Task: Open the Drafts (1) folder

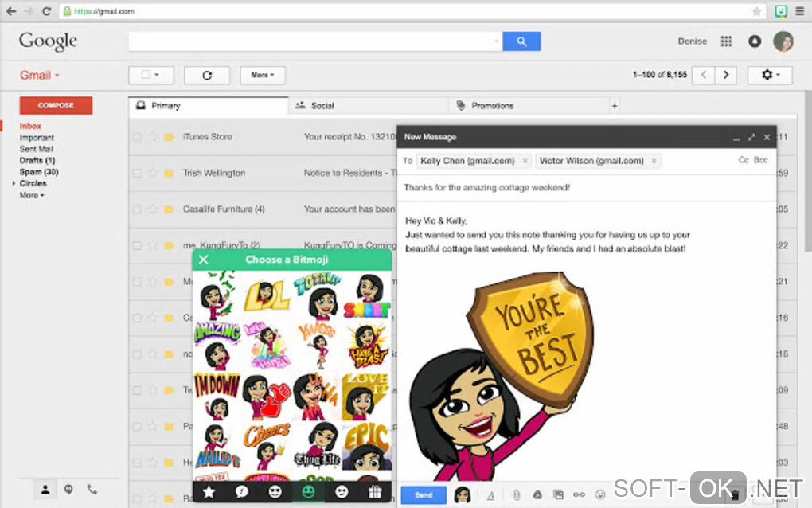Action: tap(37, 161)
